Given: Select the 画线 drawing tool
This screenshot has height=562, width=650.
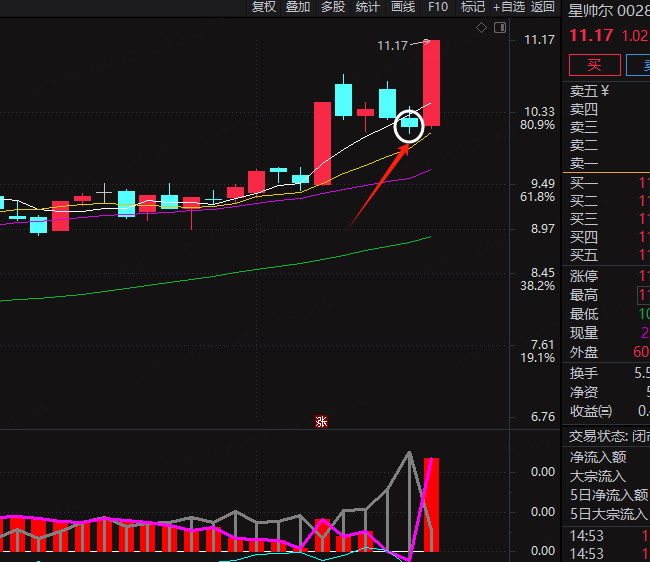Looking at the screenshot, I should 403,7.
